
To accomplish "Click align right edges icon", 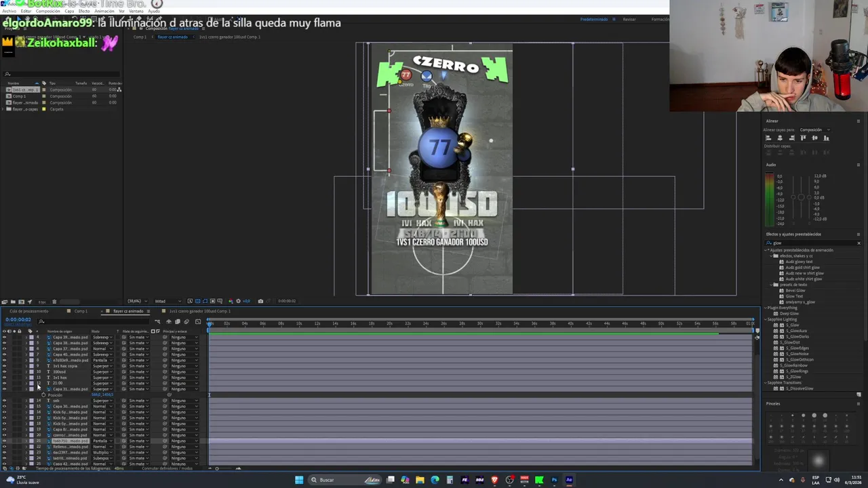I will coord(791,138).
